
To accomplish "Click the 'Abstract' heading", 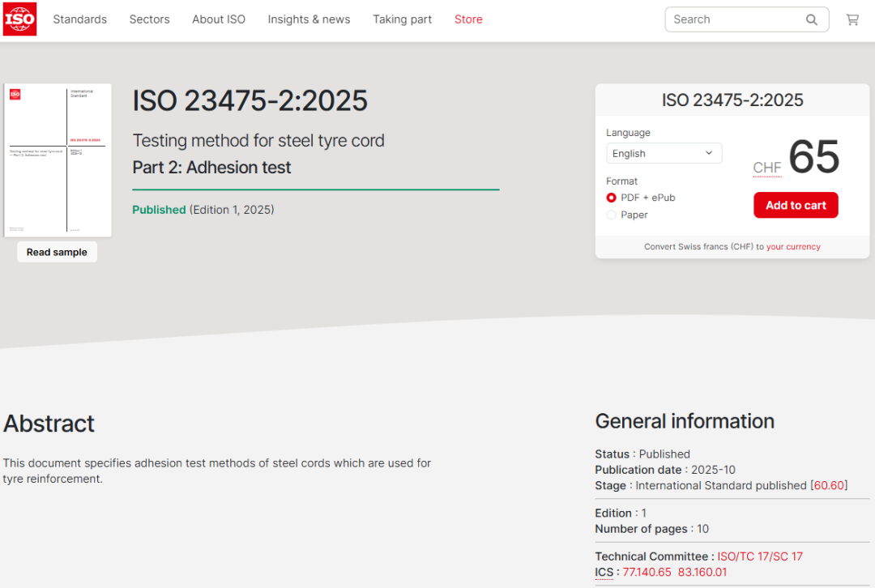I will (49, 424).
